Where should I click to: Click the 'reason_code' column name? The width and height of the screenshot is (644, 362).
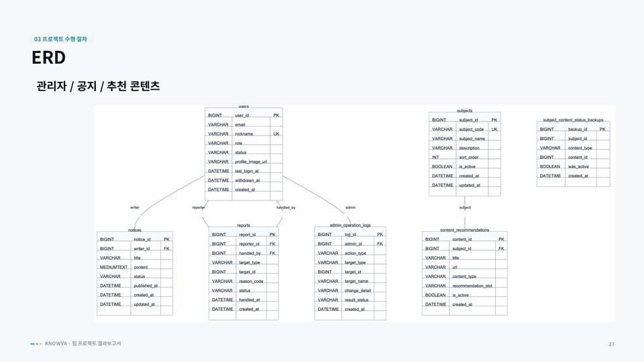click(x=252, y=281)
